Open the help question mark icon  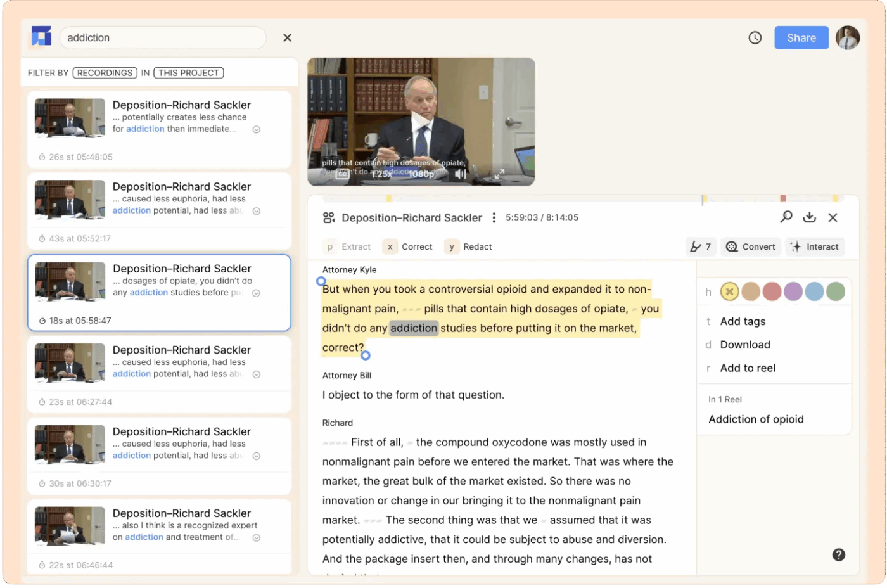pos(839,555)
